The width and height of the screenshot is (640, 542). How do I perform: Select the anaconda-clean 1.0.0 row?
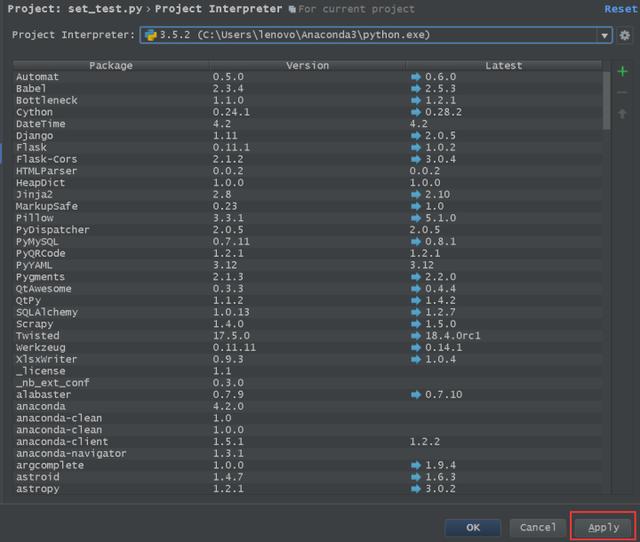(x=308, y=430)
